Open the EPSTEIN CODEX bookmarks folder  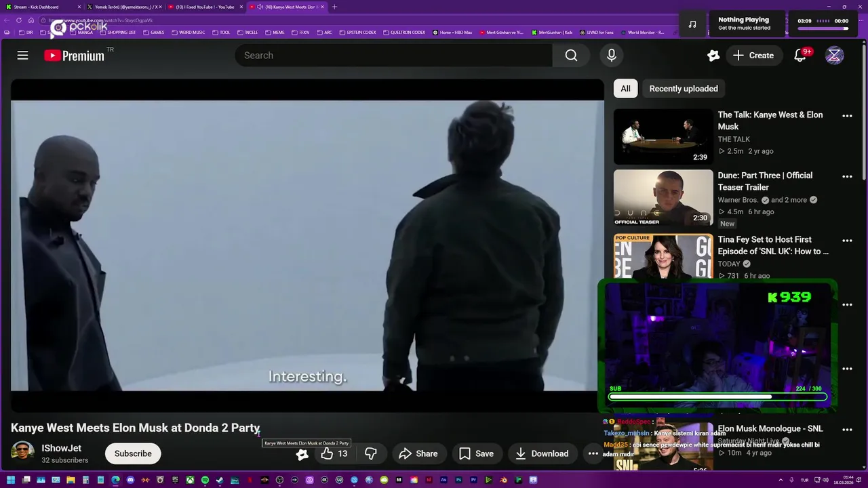tap(357, 33)
